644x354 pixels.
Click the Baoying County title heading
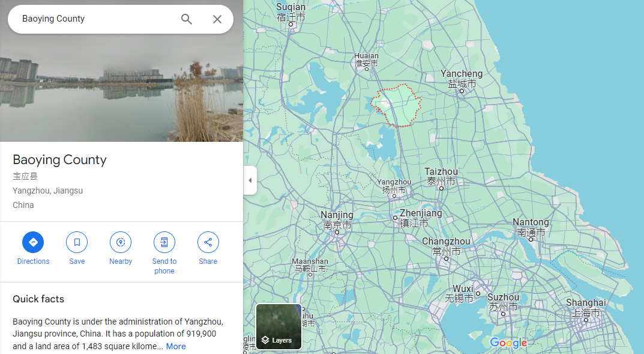click(59, 159)
